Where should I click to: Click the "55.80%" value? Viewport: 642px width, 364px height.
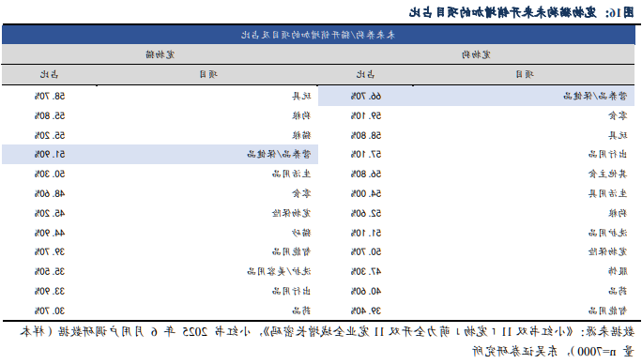coord(50,116)
